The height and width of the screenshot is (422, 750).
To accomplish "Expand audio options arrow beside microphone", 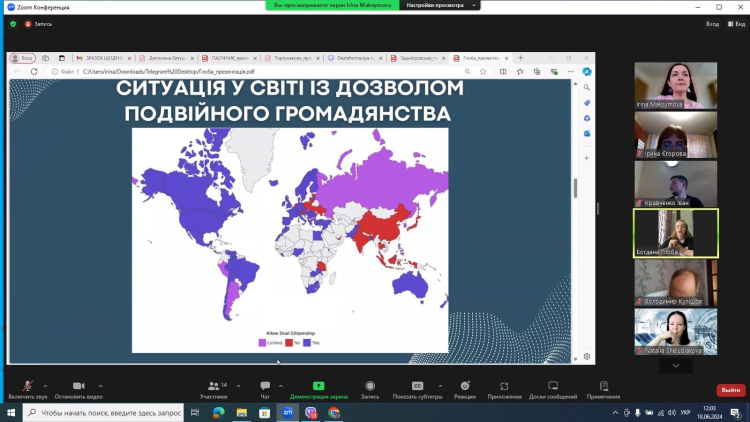I will [46, 384].
